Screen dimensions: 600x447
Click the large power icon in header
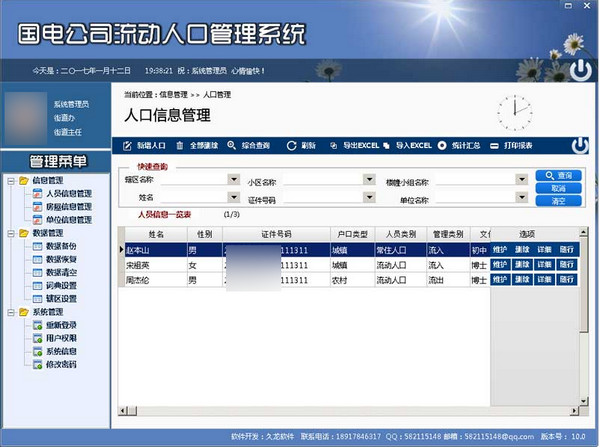coord(579,71)
